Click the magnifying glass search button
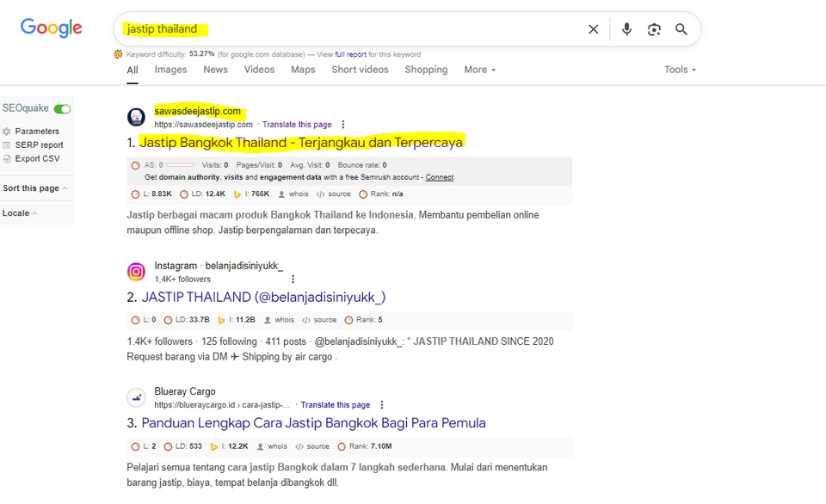This screenshot has height=504, width=826. 681,29
